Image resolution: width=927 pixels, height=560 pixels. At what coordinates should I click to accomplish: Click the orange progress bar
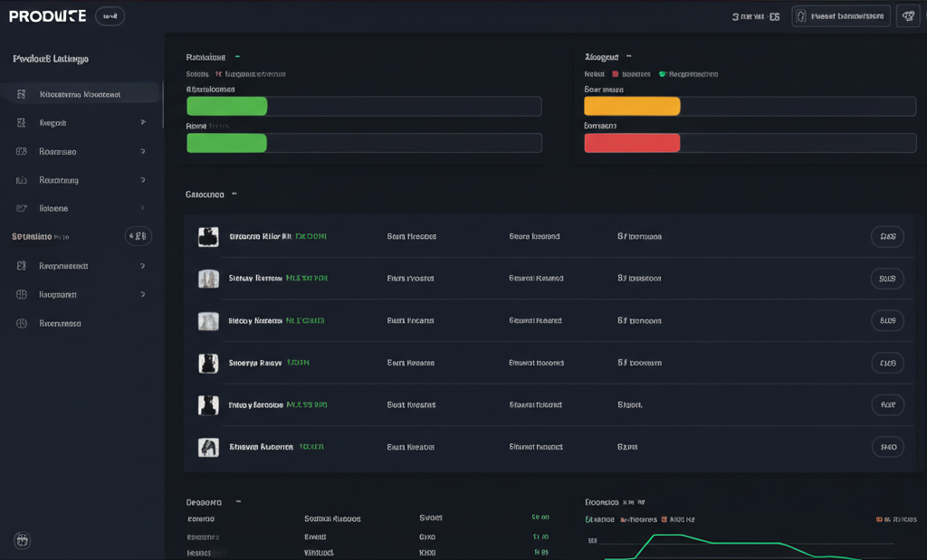[x=632, y=107]
